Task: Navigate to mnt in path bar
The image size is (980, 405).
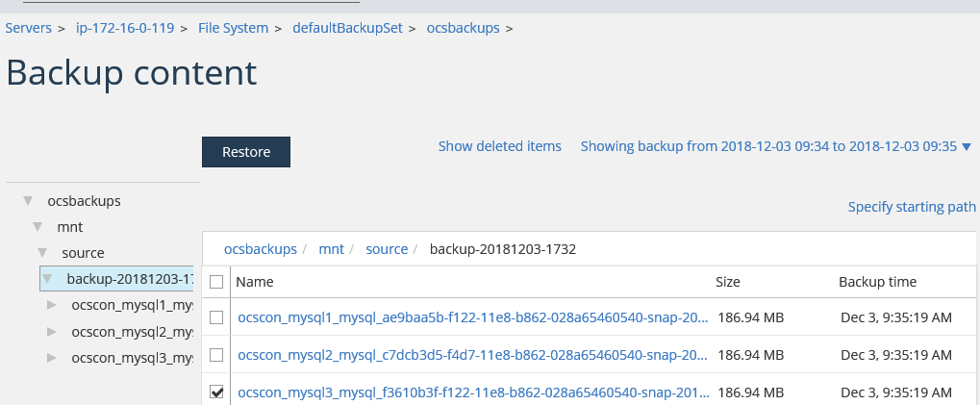Action: coord(331,249)
